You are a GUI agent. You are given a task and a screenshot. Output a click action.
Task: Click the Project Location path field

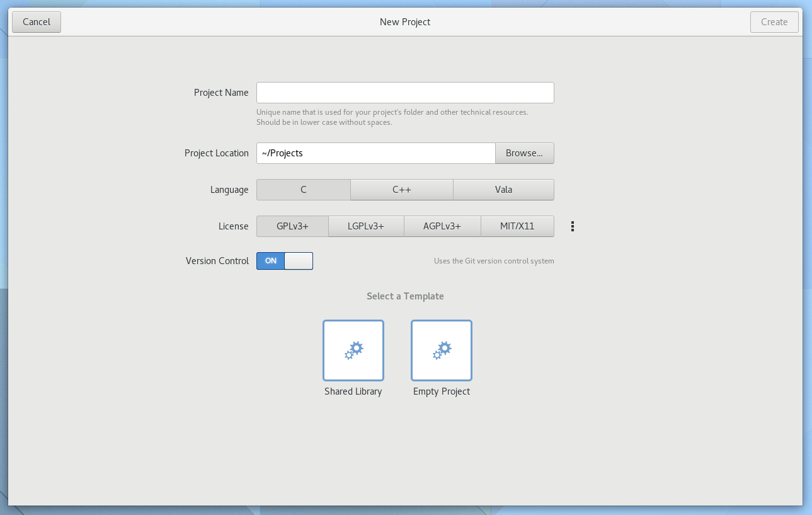click(x=376, y=153)
